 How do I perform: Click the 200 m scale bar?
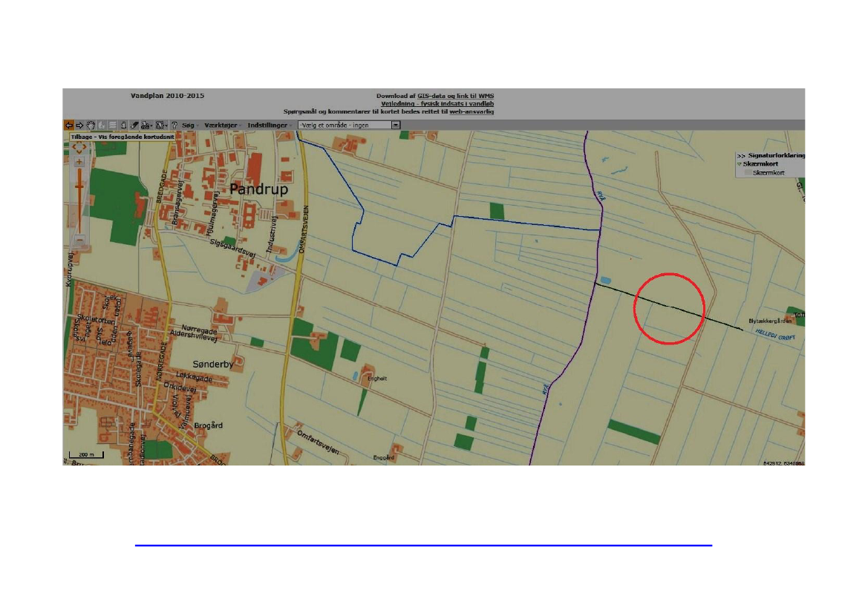click(x=86, y=454)
